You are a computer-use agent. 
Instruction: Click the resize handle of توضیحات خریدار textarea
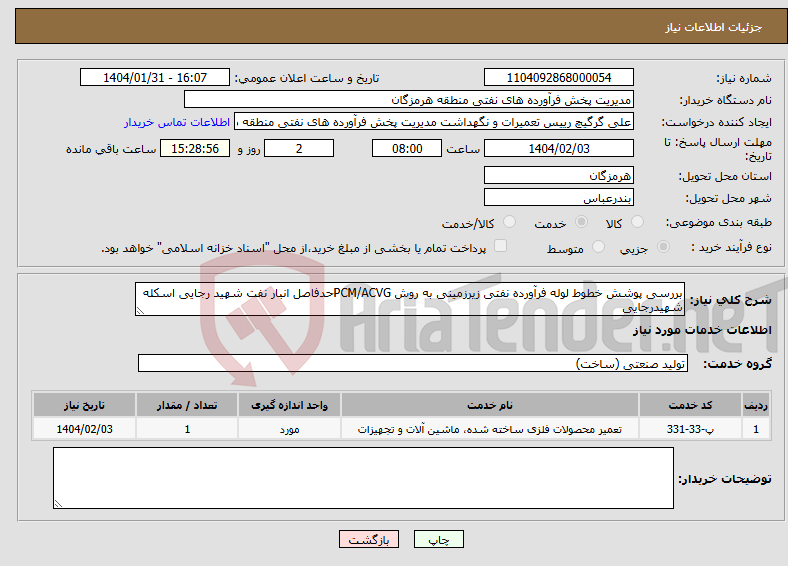click(58, 504)
